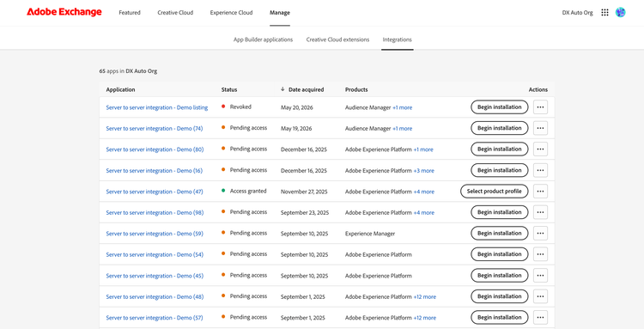Open the apps grid switcher icon
Image resolution: width=644 pixels, height=329 pixels.
point(605,13)
